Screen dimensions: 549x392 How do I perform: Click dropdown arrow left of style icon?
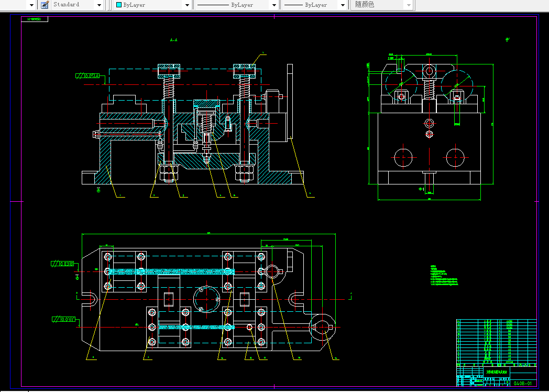[31, 5]
